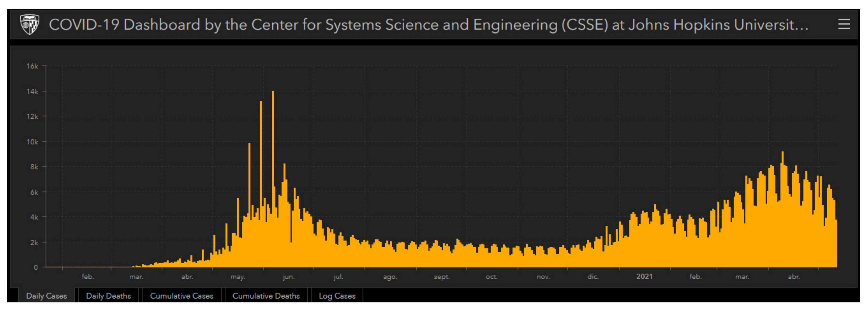Click the first feb. axis label

pos(88,277)
